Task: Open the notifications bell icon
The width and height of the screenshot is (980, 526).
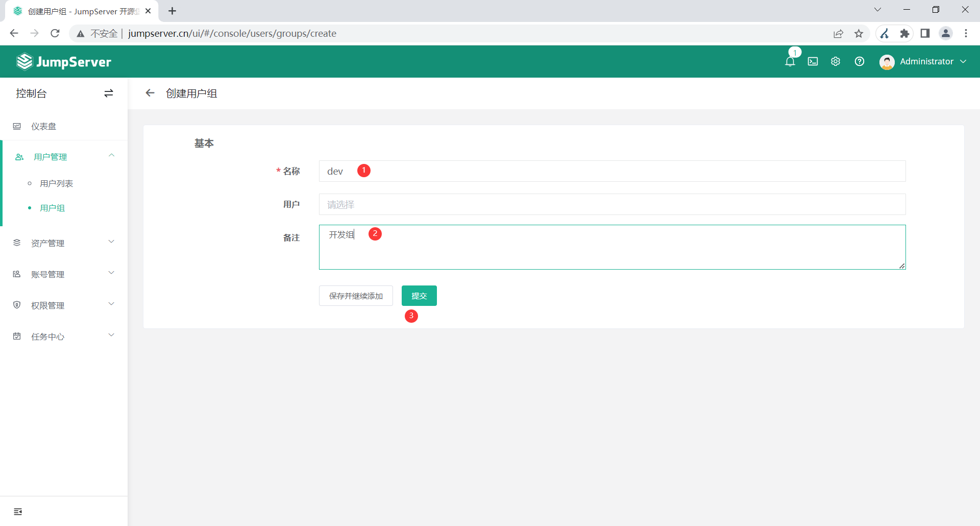Action: point(790,62)
